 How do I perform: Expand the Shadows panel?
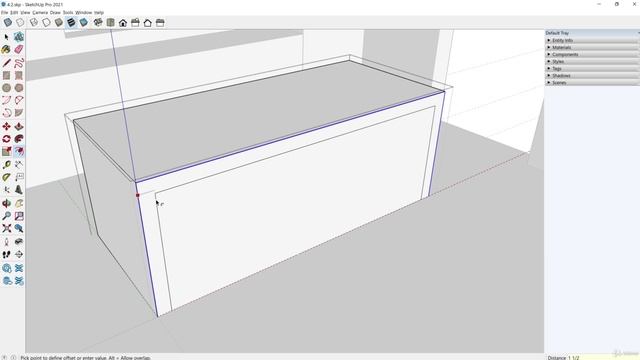click(x=593, y=76)
